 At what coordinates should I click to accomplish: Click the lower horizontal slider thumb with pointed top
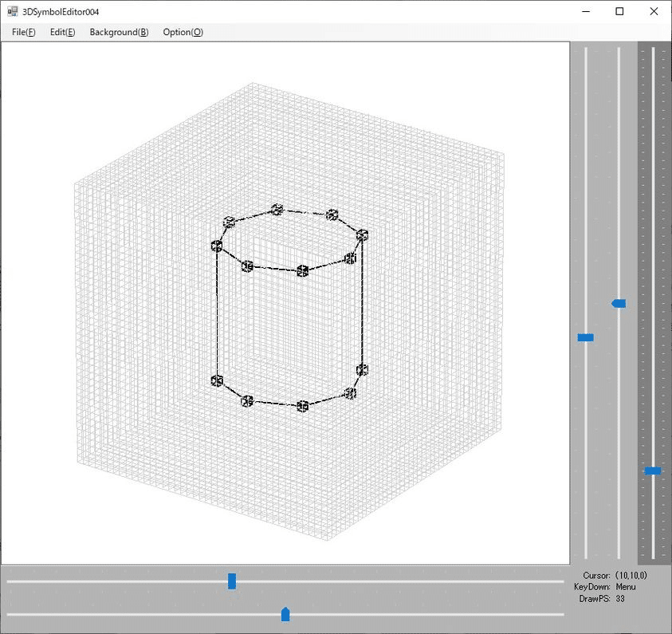285,614
